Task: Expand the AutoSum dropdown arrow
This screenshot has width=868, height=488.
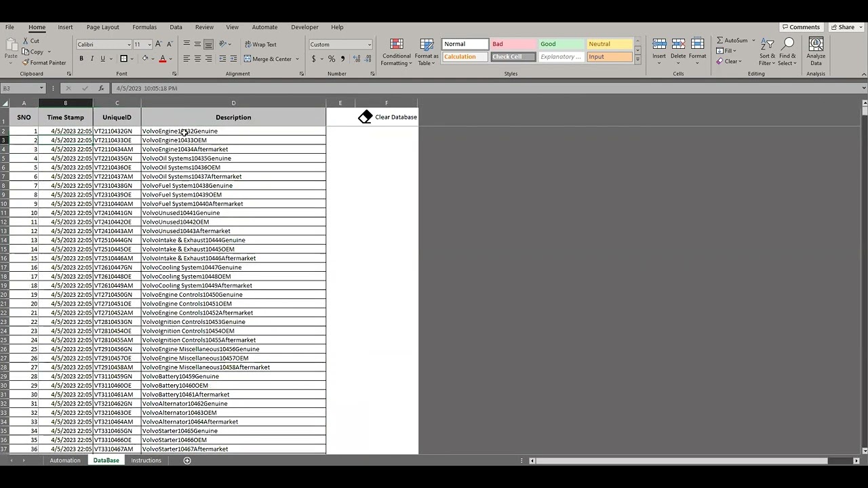Action: [x=753, y=41]
